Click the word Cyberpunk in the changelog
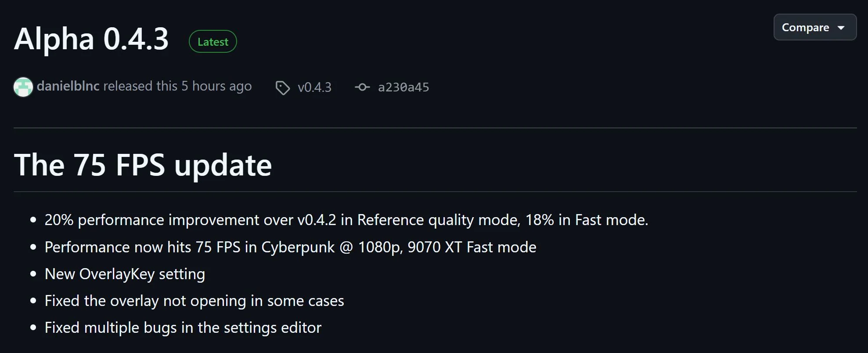Screen dimensions: 868x353 pyautogui.click(x=298, y=247)
